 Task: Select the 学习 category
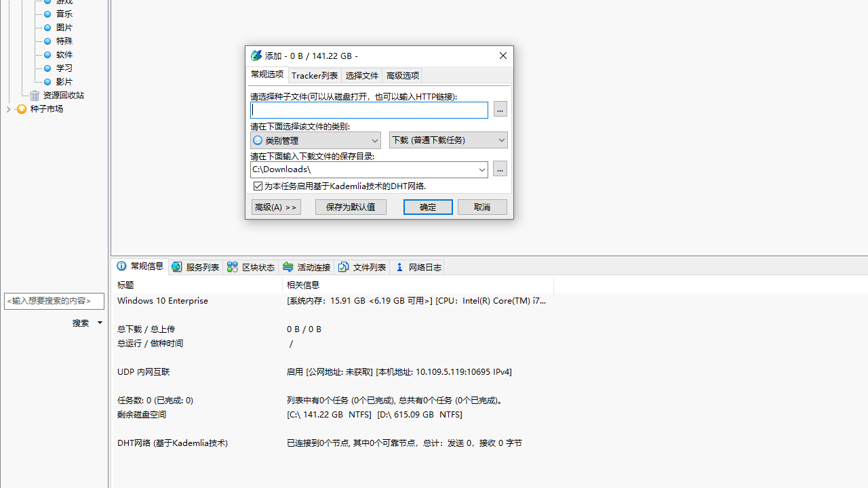click(x=63, y=68)
